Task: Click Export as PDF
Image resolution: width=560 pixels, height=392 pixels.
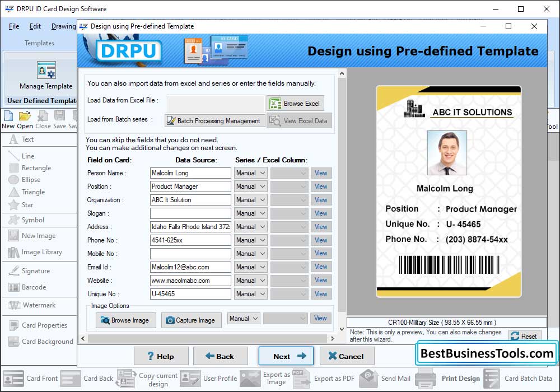Action: pyautogui.click(x=323, y=379)
